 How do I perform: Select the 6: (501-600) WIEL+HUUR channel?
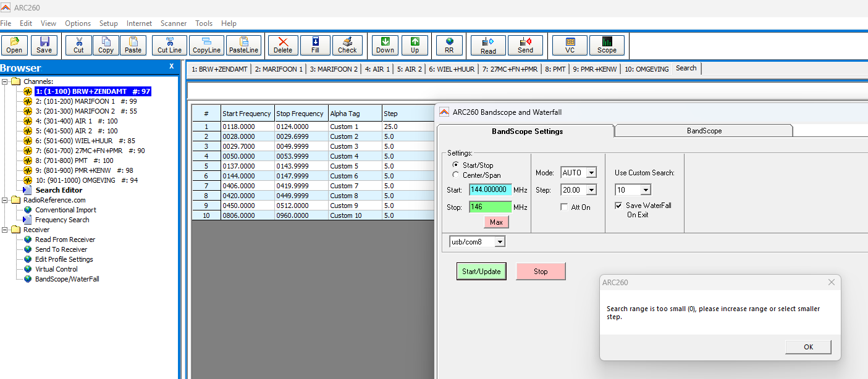coord(85,141)
